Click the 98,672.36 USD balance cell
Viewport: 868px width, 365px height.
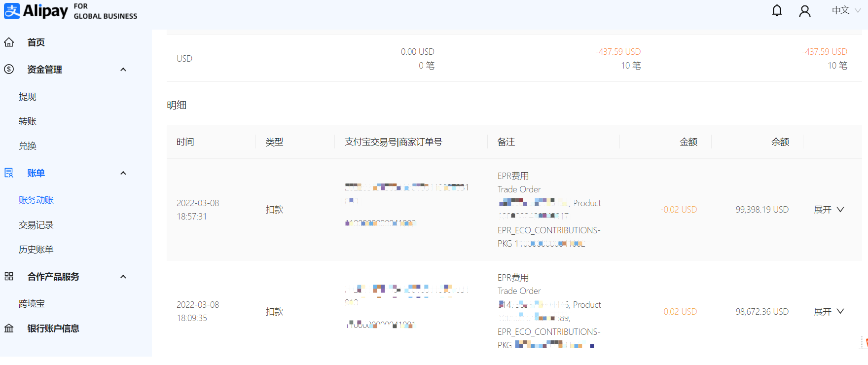tap(762, 312)
